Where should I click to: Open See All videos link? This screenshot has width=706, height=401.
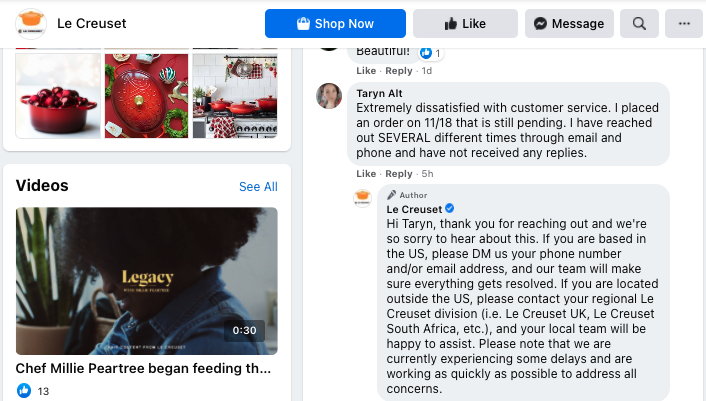(258, 186)
